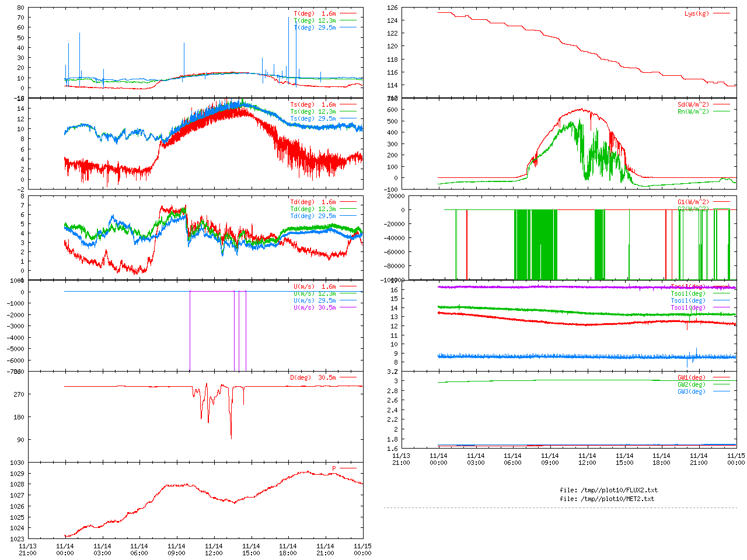Screen dimensions: 747x560
Task: Select the U(m/s) 12.3m legend label
Action: tap(315, 293)
